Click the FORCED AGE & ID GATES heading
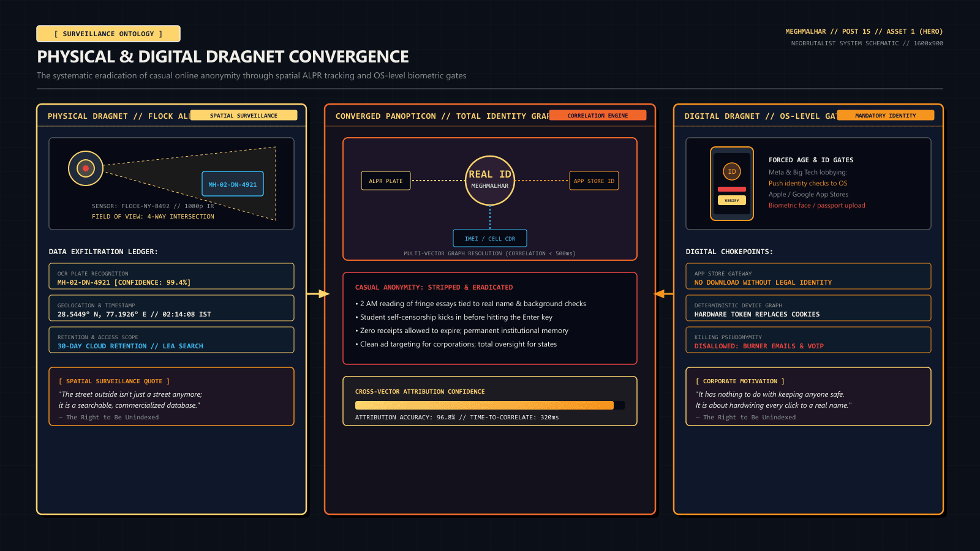 tap(811, 160)
